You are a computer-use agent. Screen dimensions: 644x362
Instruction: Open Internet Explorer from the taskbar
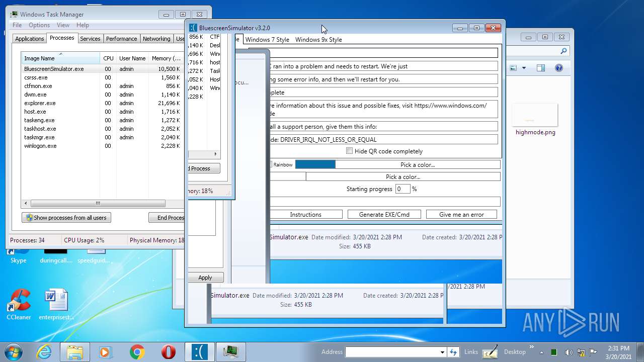44,352
